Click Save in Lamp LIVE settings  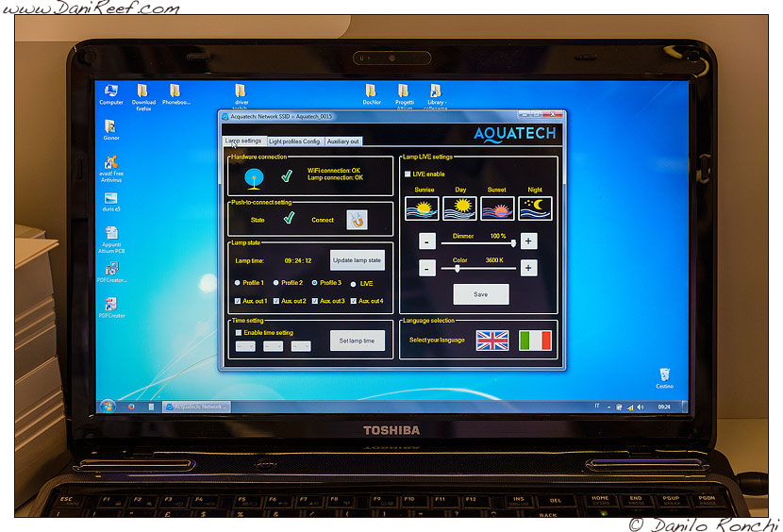tap(481, 294)
